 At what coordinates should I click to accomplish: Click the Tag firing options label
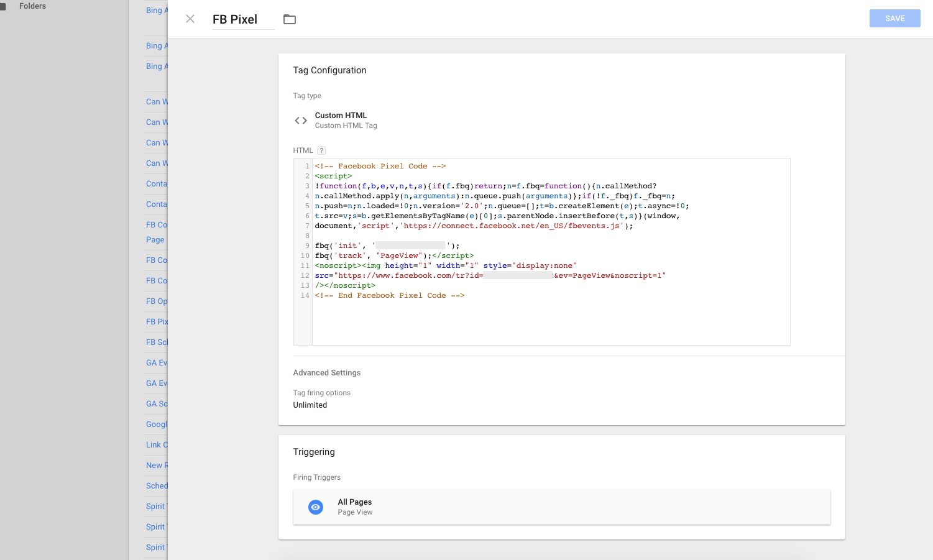pyautogui.click(x=322, y=393)
